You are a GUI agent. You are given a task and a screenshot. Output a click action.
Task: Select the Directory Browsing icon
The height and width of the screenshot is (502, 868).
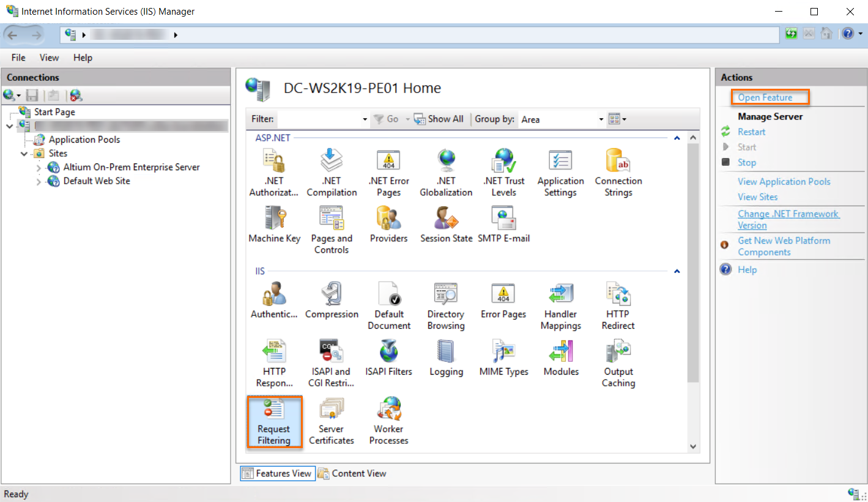pos(446,306)
